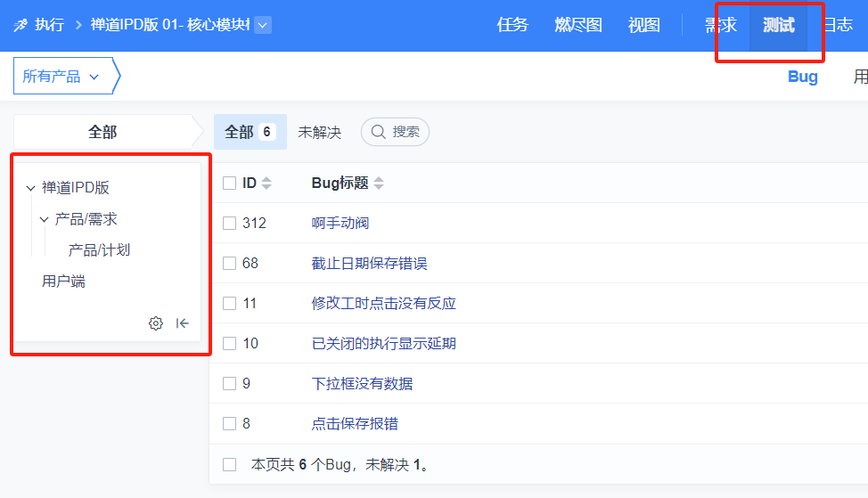Open bug 修改工时点击没有反应
Screen dimensions: 868x498
(383, 303)
